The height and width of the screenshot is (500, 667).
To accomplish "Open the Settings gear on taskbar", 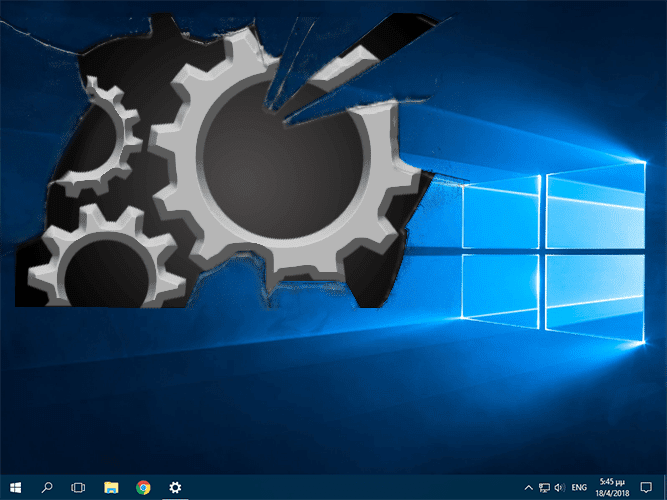I will 175,487.
